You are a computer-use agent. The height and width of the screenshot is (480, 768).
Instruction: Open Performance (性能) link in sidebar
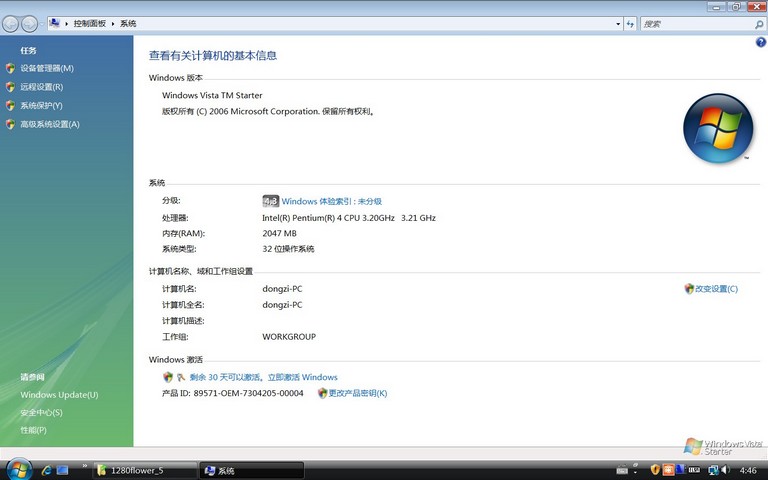(33, 430)
